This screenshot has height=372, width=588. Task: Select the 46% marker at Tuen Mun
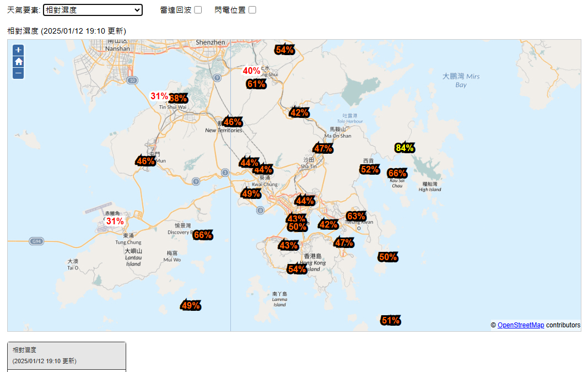coord(145,161)
